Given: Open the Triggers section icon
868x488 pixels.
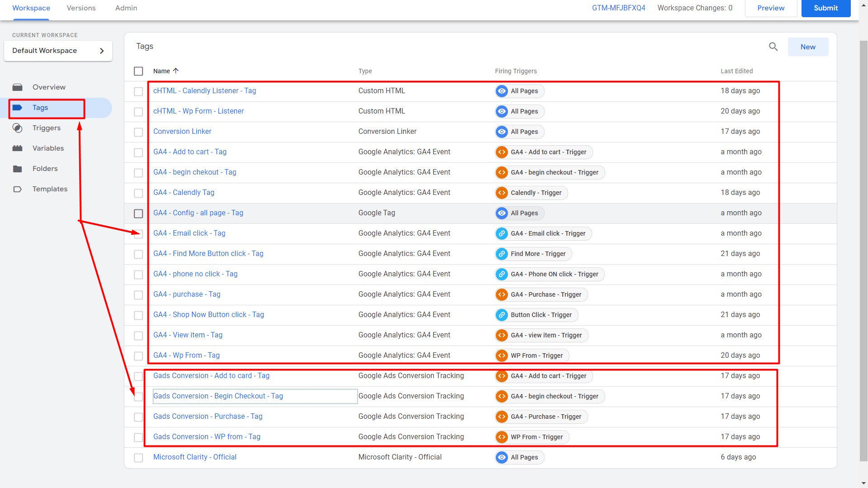Looking at the screenshot, I should [x=18, y=128].
